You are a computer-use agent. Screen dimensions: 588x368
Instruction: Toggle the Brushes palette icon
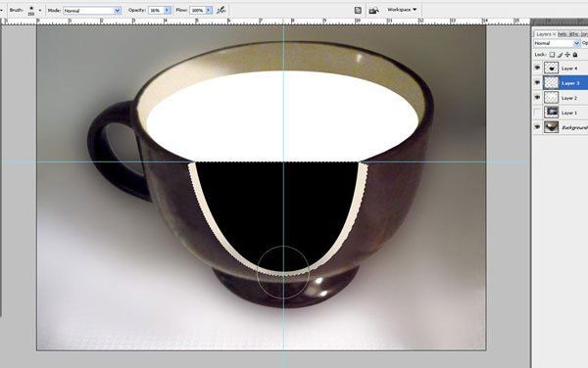358,11
